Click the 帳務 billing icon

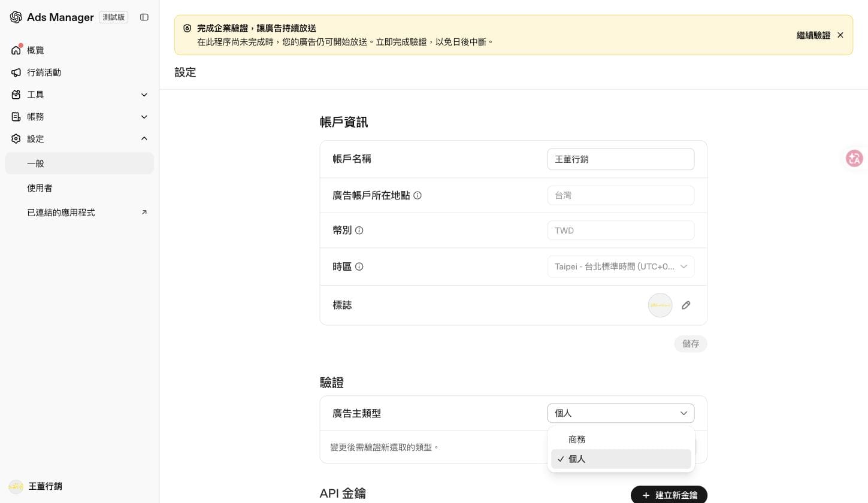point(16,117)
